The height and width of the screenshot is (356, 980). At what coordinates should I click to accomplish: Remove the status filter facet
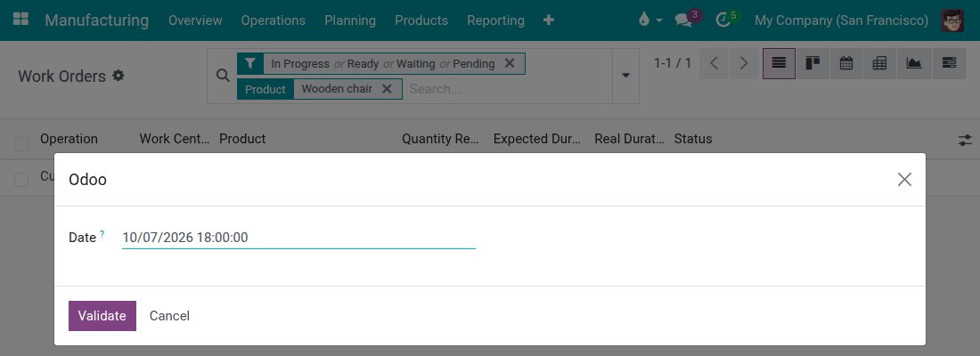[x=510, y=64]
